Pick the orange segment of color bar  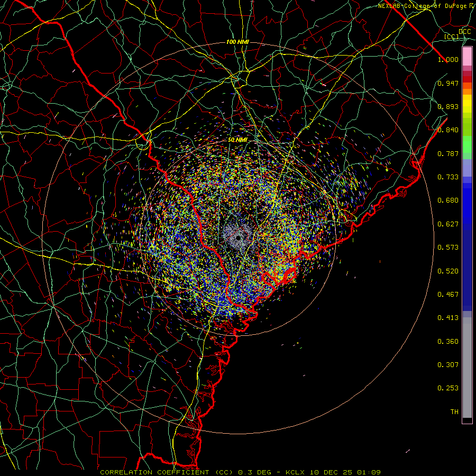(467, 91)
